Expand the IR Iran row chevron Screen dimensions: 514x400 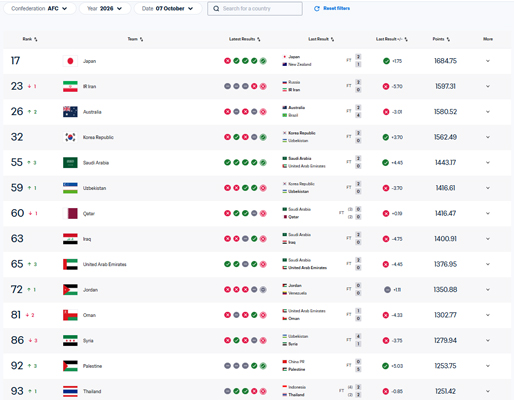tap(488, 86)
